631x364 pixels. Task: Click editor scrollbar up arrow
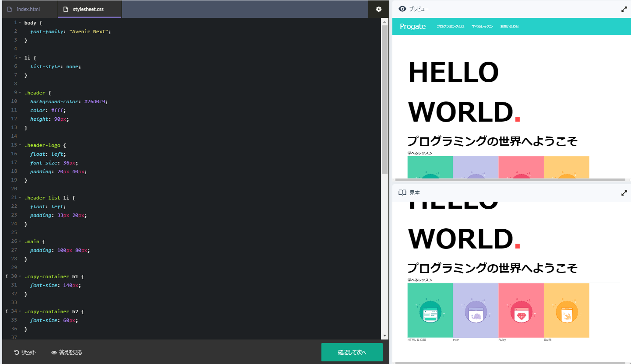tap(384, 21)
